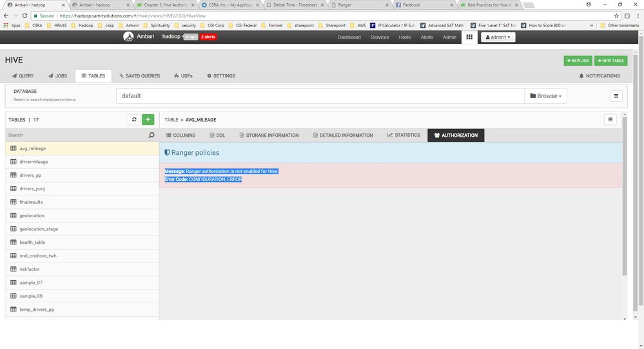Select the geolocation_stage table
This screenshot has height=349, width=644.
(x=82, y=229)
